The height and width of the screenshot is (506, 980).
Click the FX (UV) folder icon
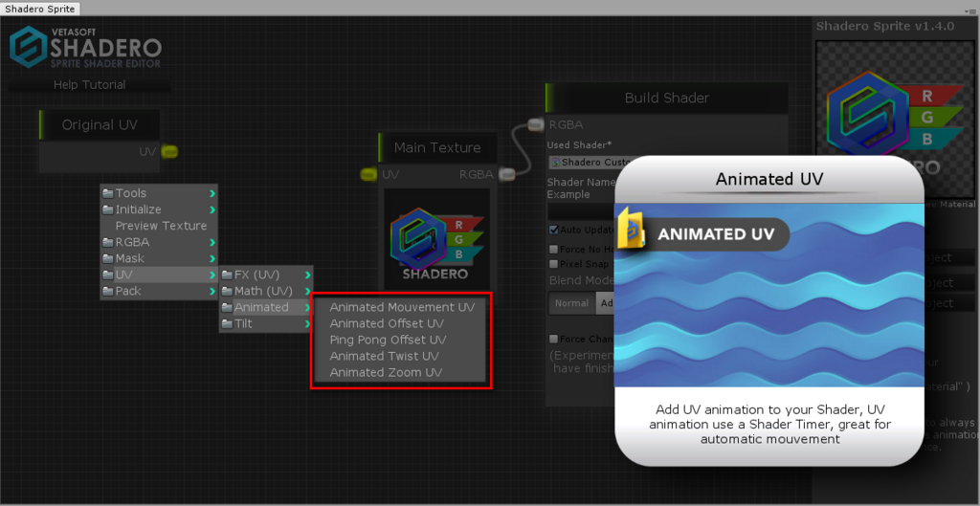coord(227,275)
